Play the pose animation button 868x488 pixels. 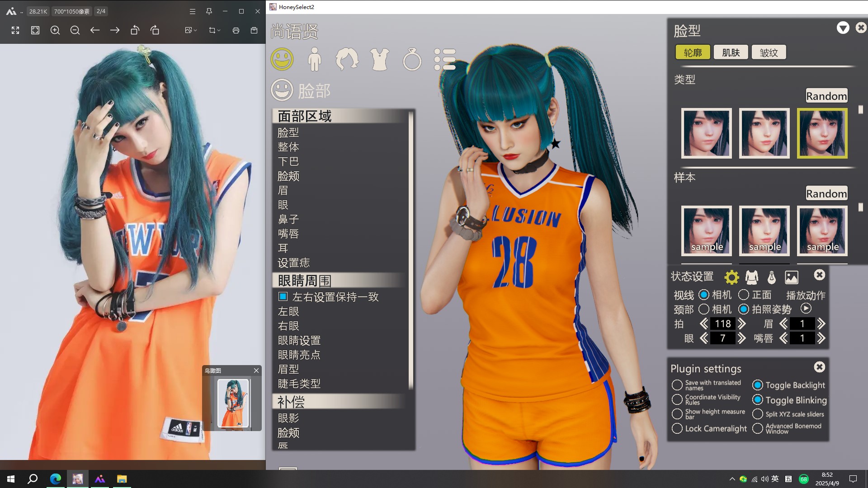(x=806, y=309)
